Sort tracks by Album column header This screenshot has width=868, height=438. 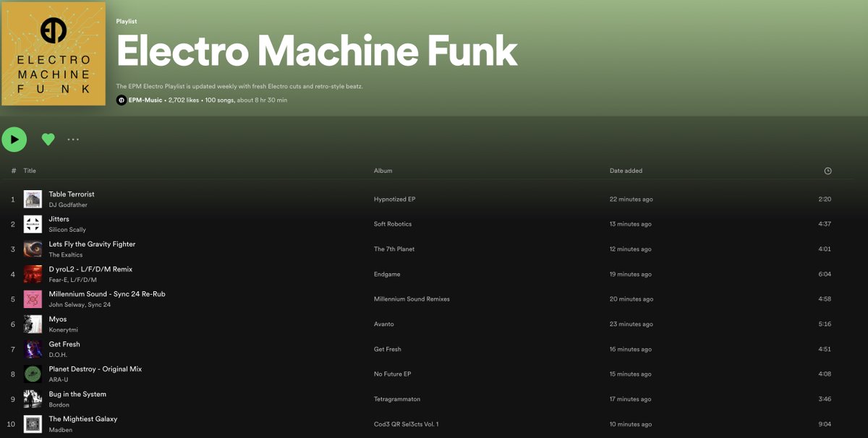coord(383,171)
